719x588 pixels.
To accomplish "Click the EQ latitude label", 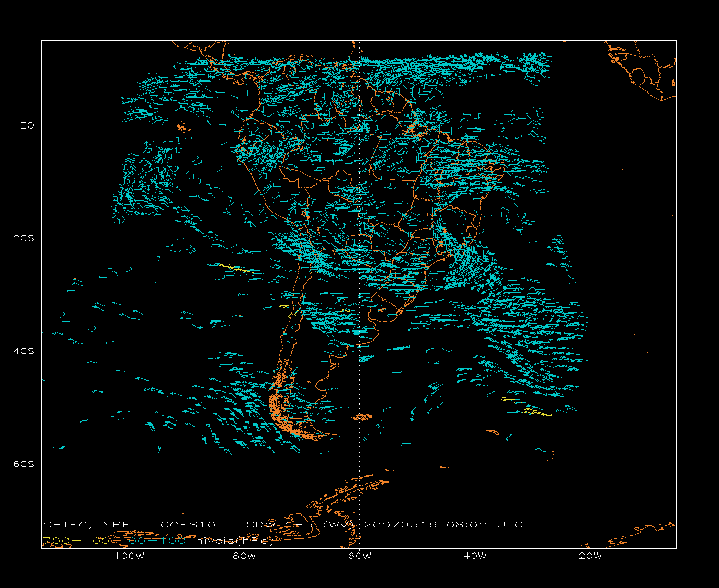I will tap(27, 125).
